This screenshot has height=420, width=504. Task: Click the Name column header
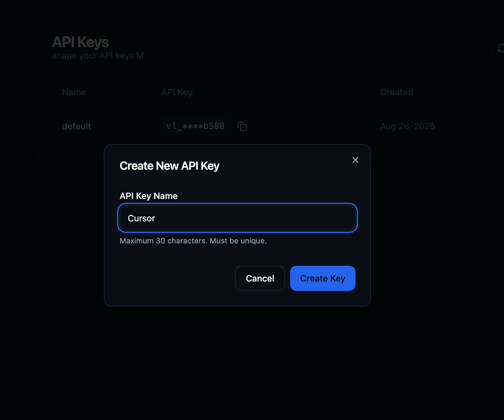coord(74,92)
